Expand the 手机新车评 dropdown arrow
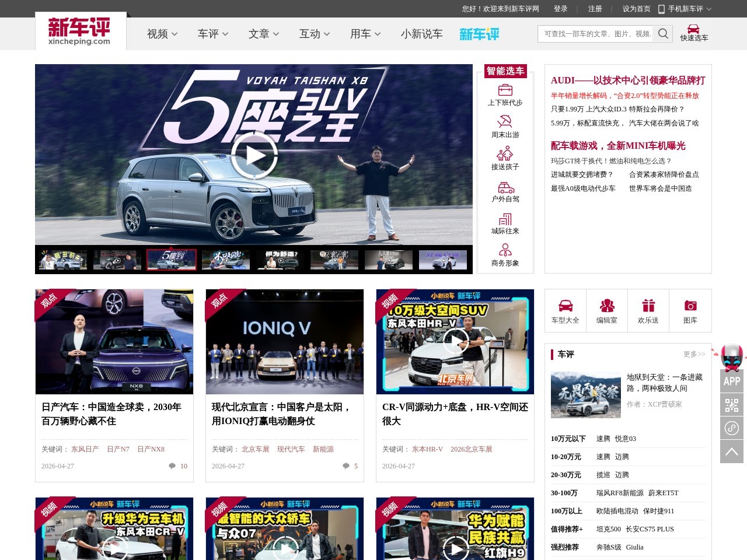The width and height of the screenshot is (747, 560). tap(709, 9)
